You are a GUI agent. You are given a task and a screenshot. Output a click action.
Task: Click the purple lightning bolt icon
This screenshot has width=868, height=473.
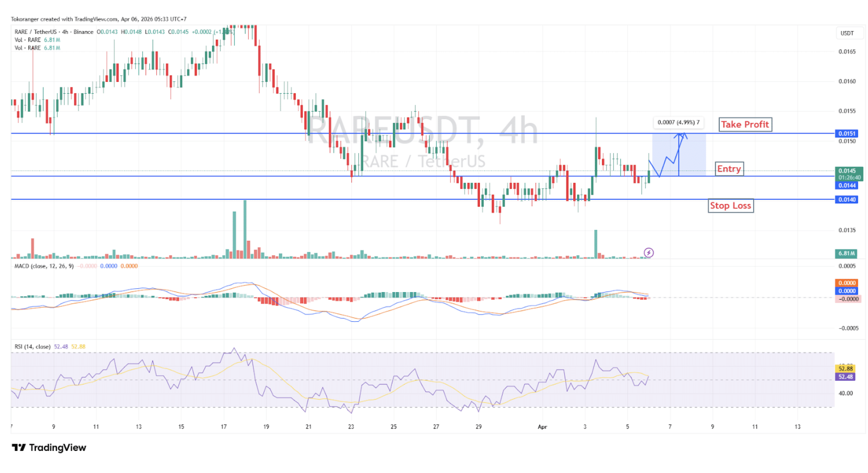tap(648, 253)
